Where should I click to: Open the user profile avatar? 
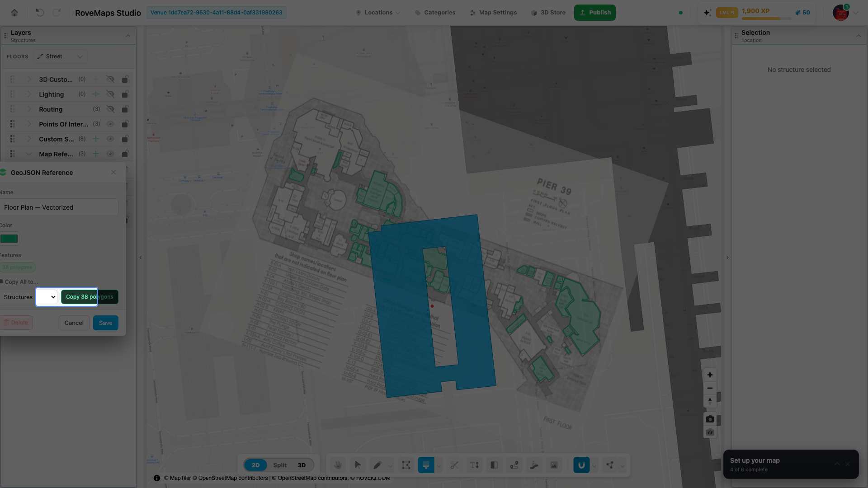click(840, 13)
